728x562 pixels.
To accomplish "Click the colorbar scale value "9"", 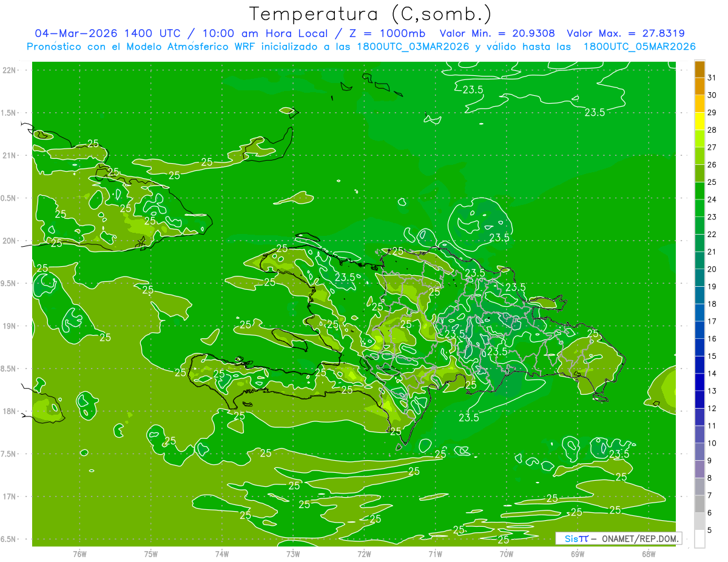I will 710,461.
